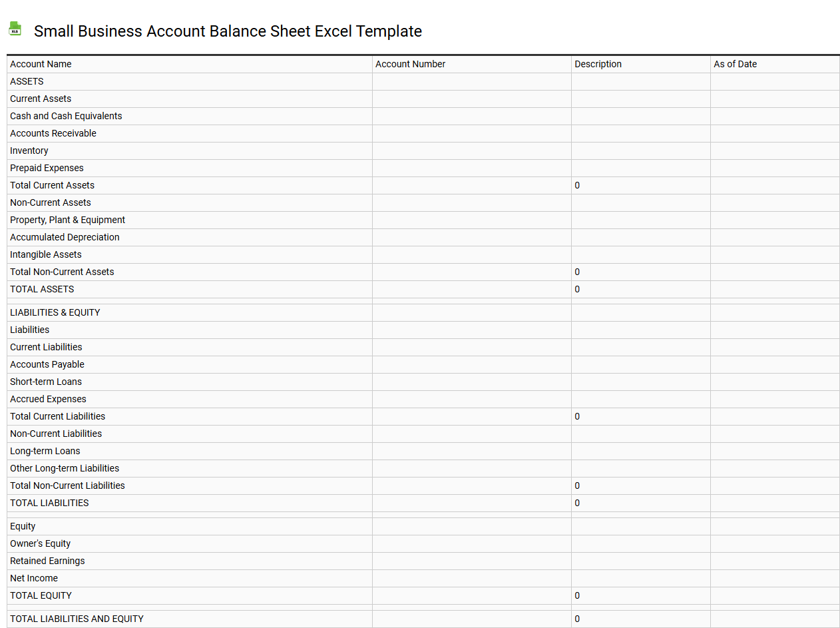Select the As of Date column header
840x628 pixels.
coord(735,64)
